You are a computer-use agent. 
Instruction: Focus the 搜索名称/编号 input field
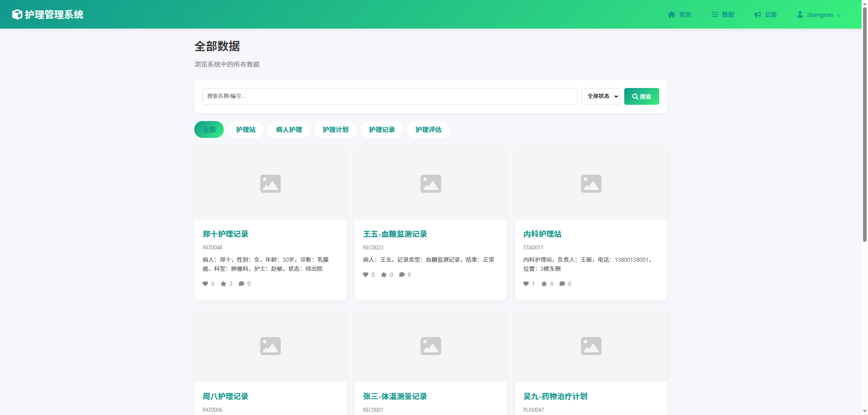(x=390, y=96)
